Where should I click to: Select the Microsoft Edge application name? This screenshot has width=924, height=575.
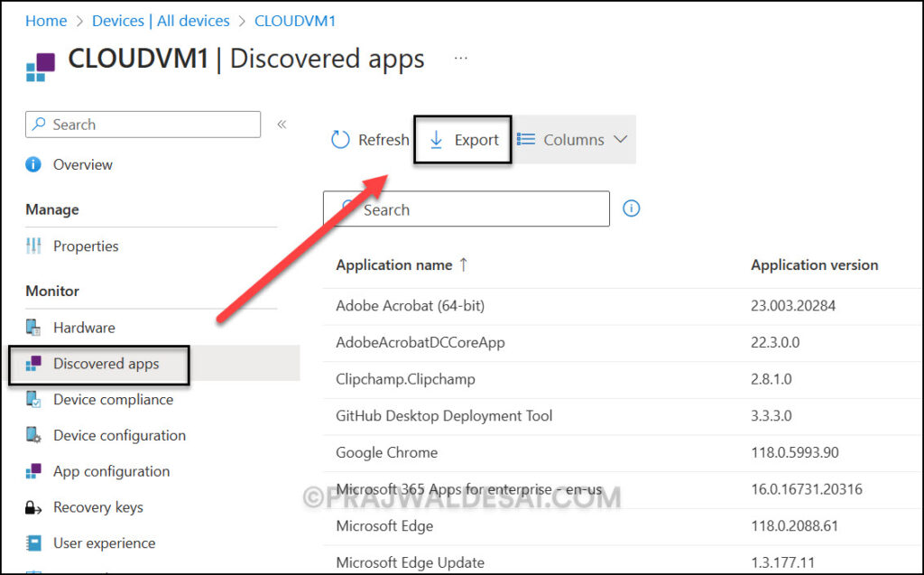tap(384, 526)
